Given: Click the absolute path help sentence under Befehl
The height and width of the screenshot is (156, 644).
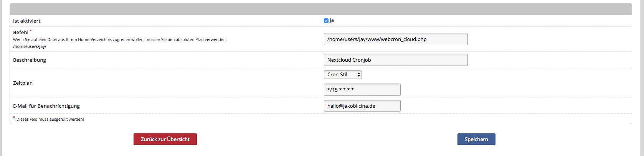Looking at the screenshot, I should pyautogui.click(x=120, y=39).
